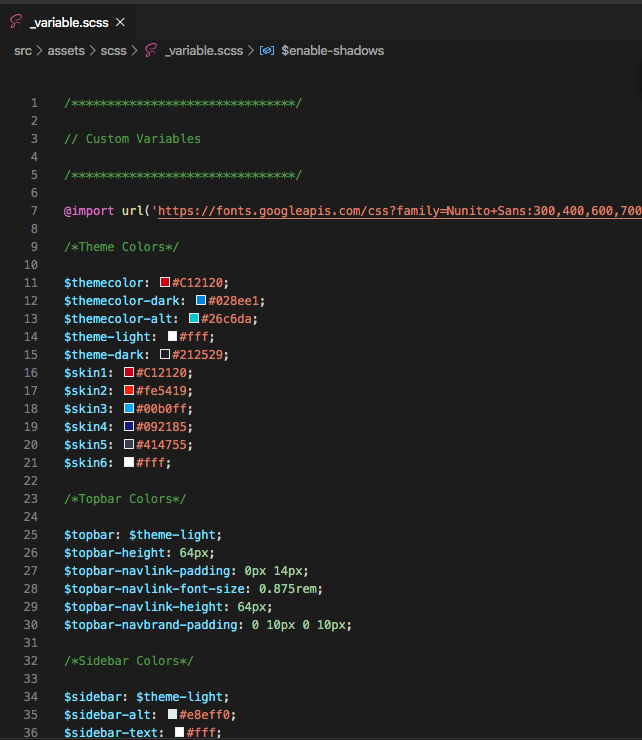Click line number 25 in the gutter

pos(34,534)
